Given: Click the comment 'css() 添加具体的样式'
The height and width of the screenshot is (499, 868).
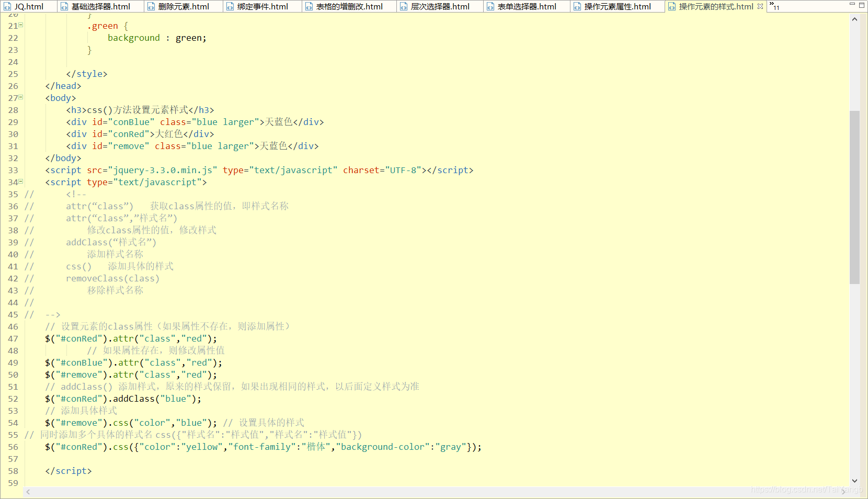Looking at the screenshot, I should [x=120, y=266].
